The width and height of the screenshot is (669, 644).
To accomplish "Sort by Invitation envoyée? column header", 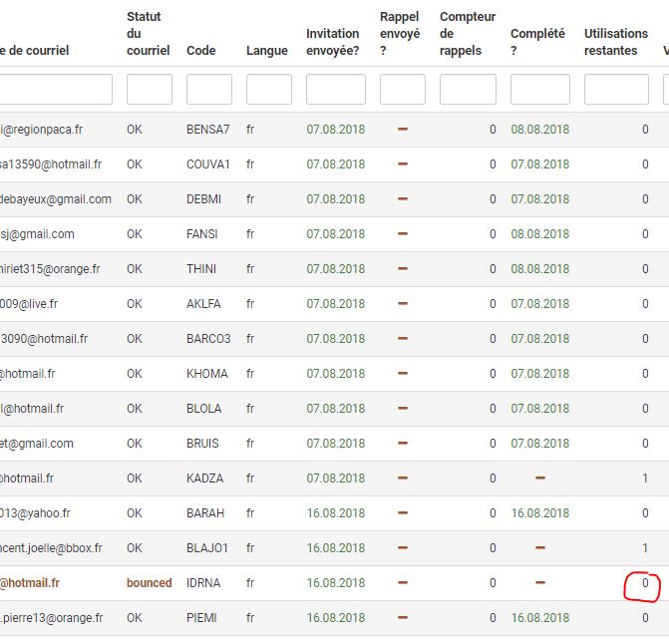I will click(335, 42).
